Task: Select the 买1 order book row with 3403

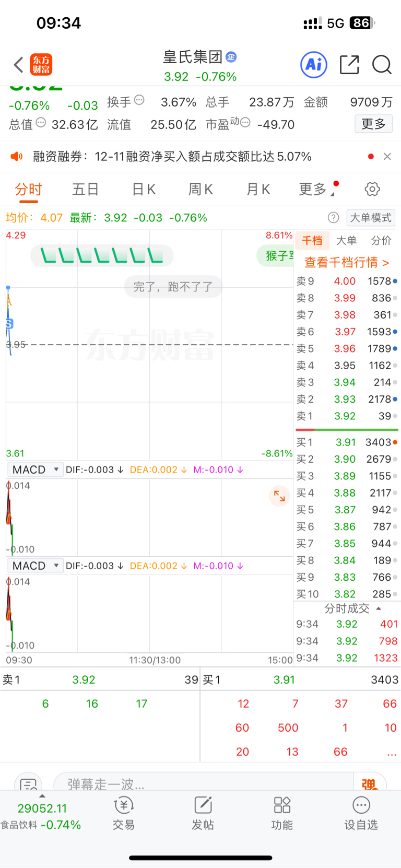Action: pos(347,442)
